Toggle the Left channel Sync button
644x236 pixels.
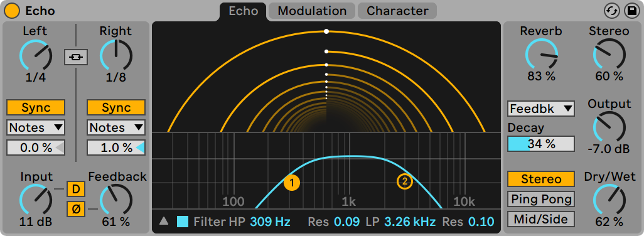(36, 107)
